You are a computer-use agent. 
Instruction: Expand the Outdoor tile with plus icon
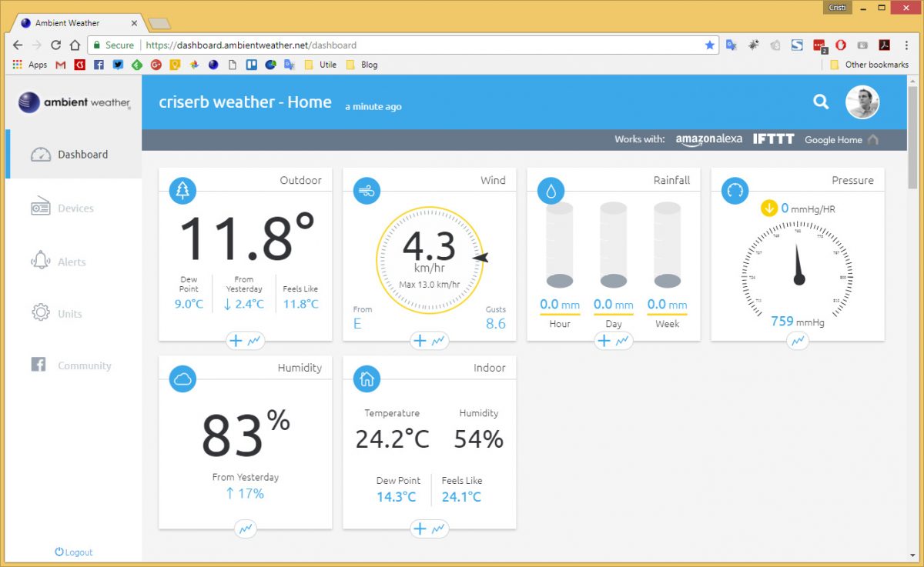click(236, 341)
